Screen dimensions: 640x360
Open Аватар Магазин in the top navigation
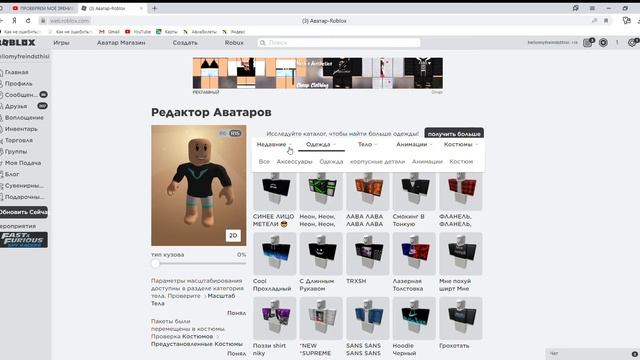(121, 42)
